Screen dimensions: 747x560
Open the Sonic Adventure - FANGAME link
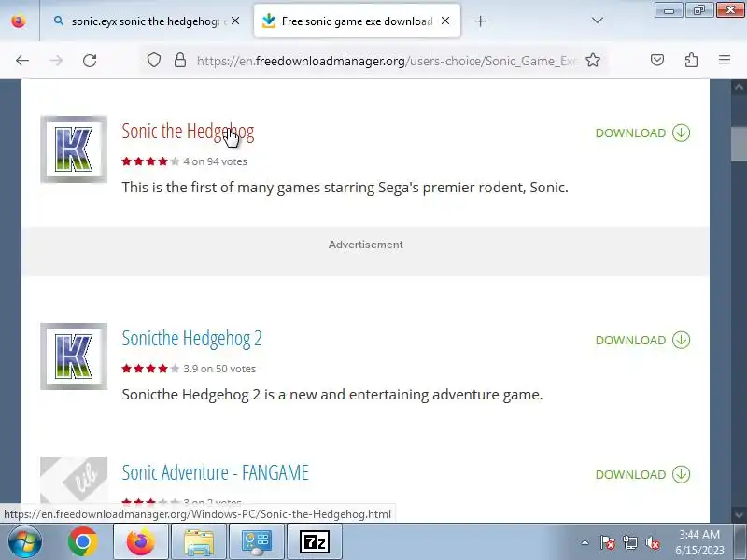pos(216,473)
